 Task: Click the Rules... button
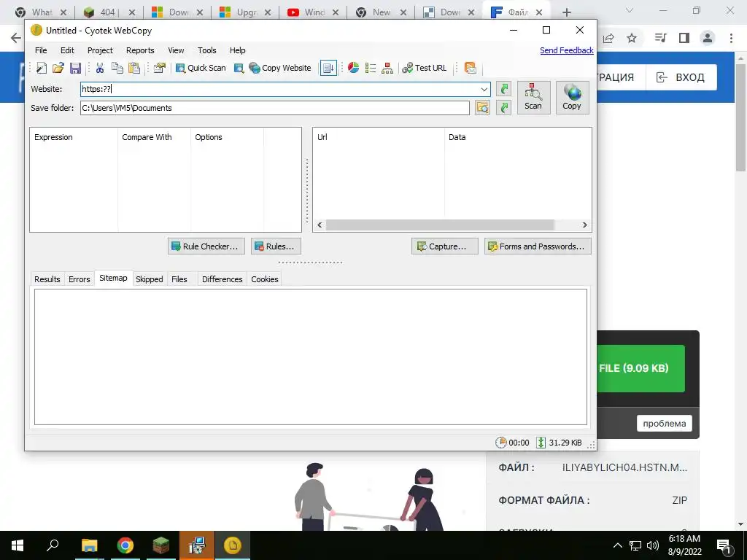[276, 246]
